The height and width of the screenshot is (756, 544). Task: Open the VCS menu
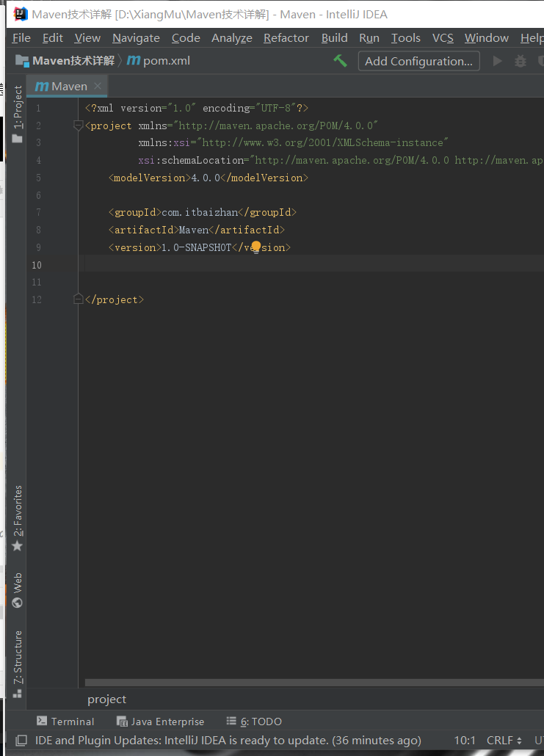pos(443,38)
